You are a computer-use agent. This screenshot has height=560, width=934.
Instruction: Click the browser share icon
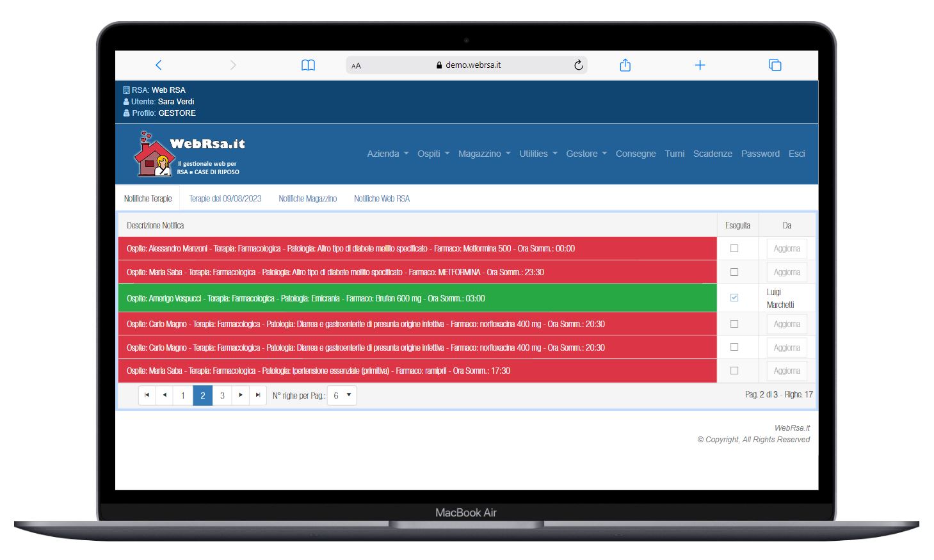tap(625, 65)
